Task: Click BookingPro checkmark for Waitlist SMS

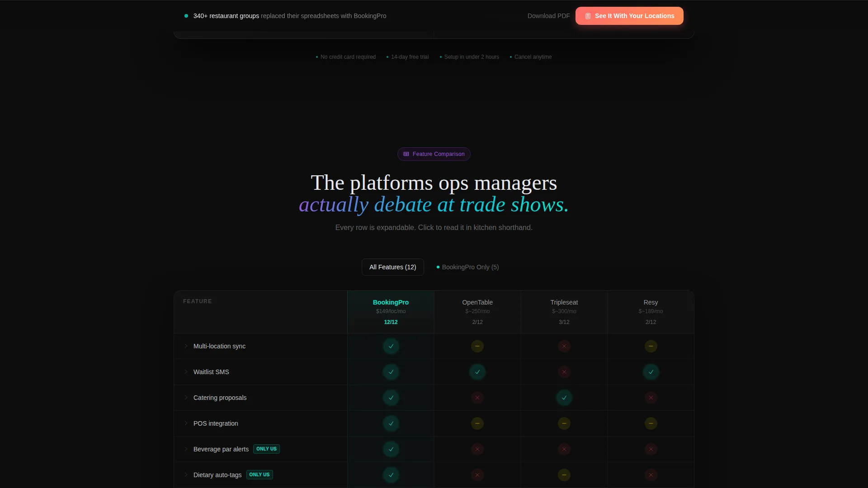Action: click(391, 372)
